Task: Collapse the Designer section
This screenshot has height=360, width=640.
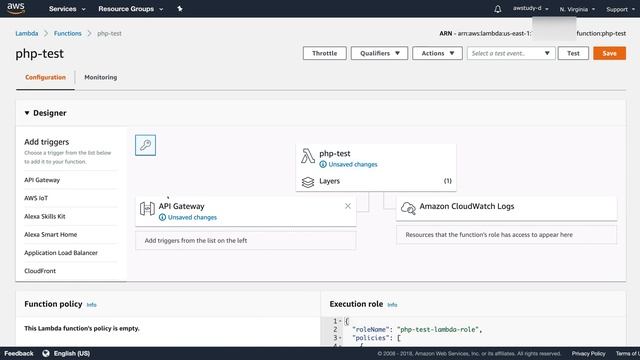Action: tap(27, 113)
